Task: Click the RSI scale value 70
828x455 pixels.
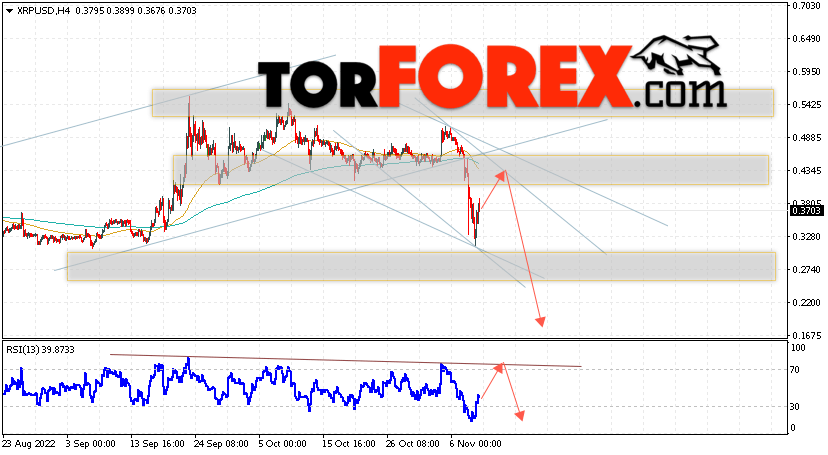Action: (796, 369)
